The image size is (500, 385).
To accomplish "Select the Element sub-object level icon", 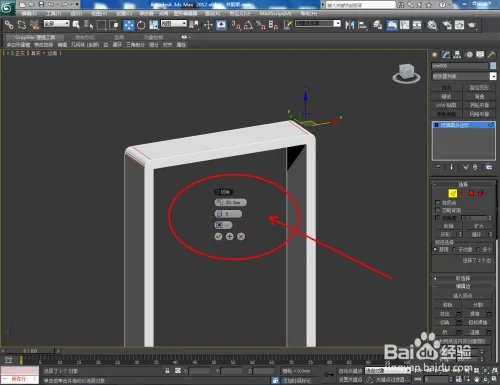I will pos(481,193).
